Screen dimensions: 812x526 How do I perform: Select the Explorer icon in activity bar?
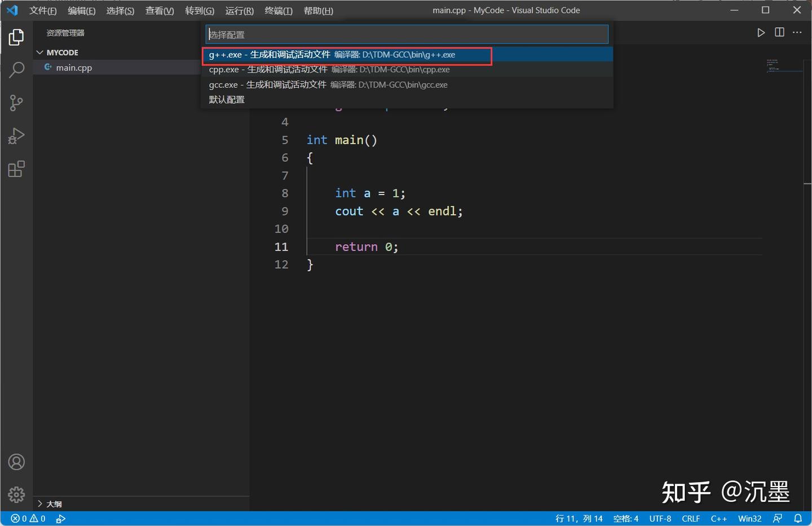coord(16,37)
